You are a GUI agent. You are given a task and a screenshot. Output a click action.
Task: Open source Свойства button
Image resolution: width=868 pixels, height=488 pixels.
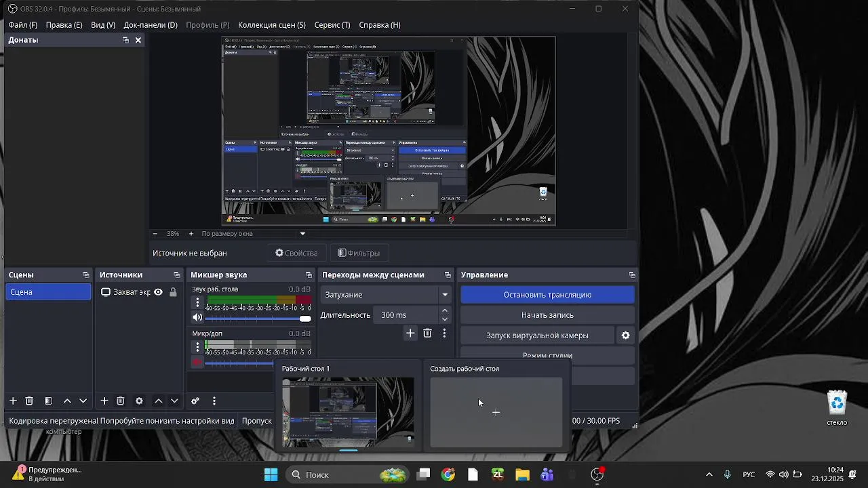click(x=296, y=253)
